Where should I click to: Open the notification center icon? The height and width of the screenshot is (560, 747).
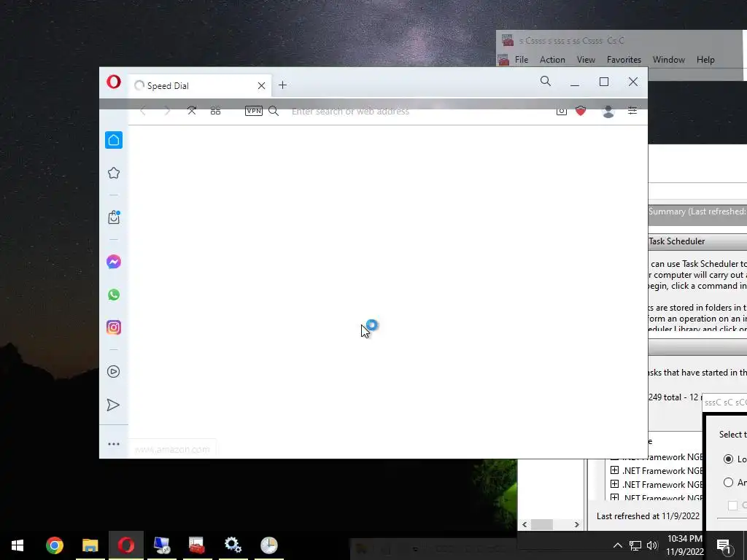[x=724, y=546]
